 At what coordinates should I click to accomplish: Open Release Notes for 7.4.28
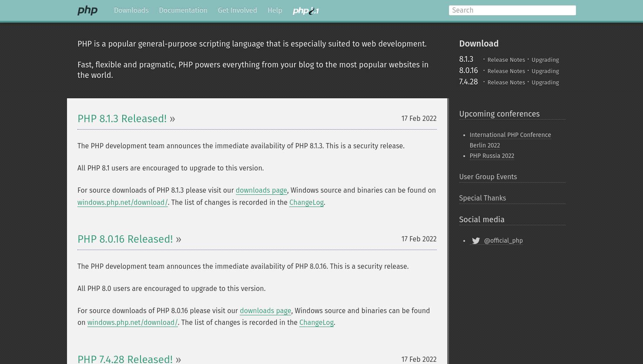point(506,82)
